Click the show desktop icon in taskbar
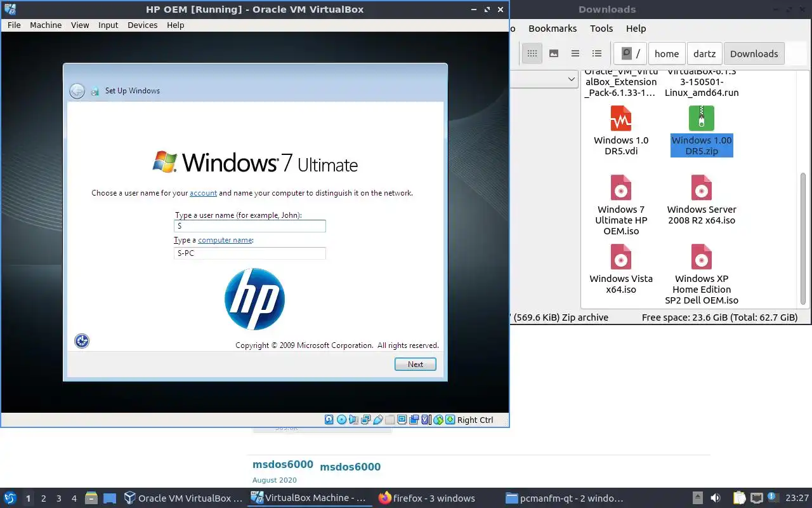 [110, 498]
